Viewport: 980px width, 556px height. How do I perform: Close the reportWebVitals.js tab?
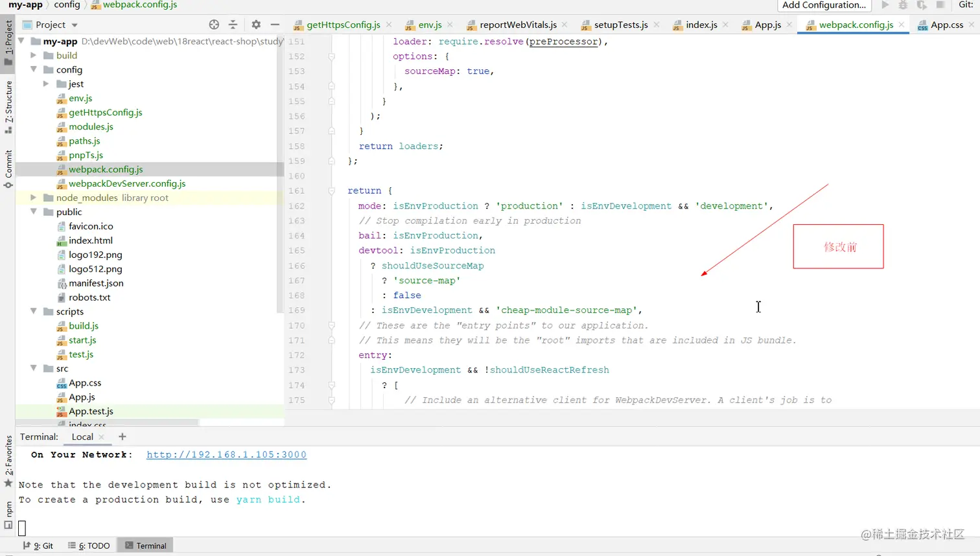pos(565,25)
